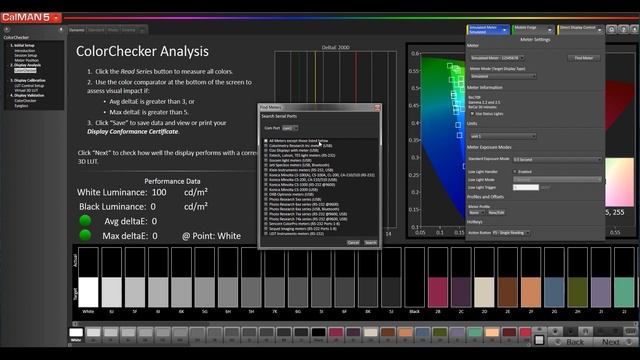Check Konica Minolta CS-2000 (USB) option
The image size is (640, 360).
[266, 190]
